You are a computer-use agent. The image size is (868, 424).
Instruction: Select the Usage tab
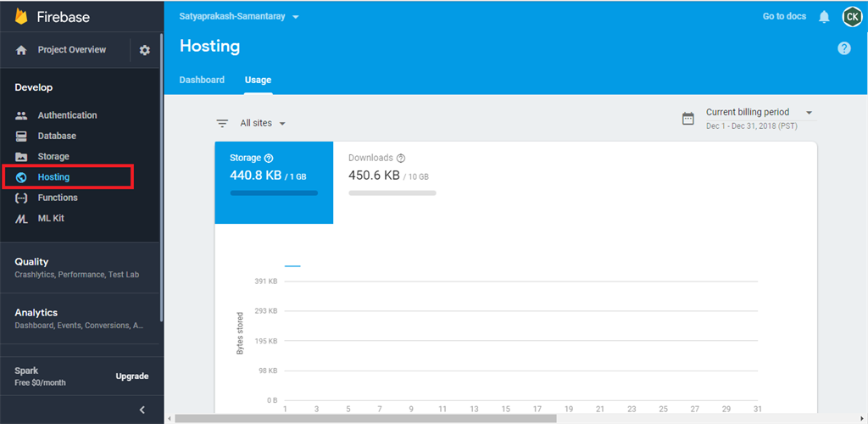click(x=258, y=80)
